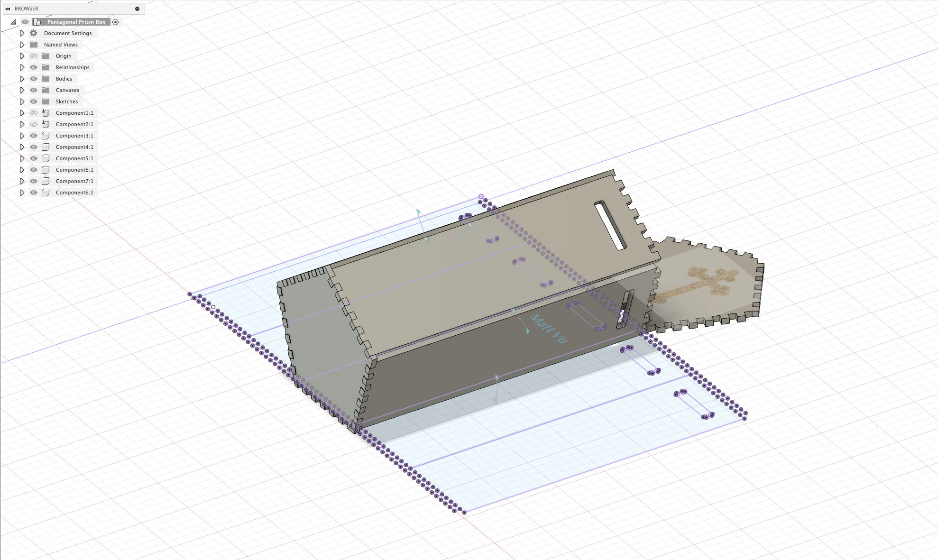Click the BROWSER panel title

click(x=27, y=9)
